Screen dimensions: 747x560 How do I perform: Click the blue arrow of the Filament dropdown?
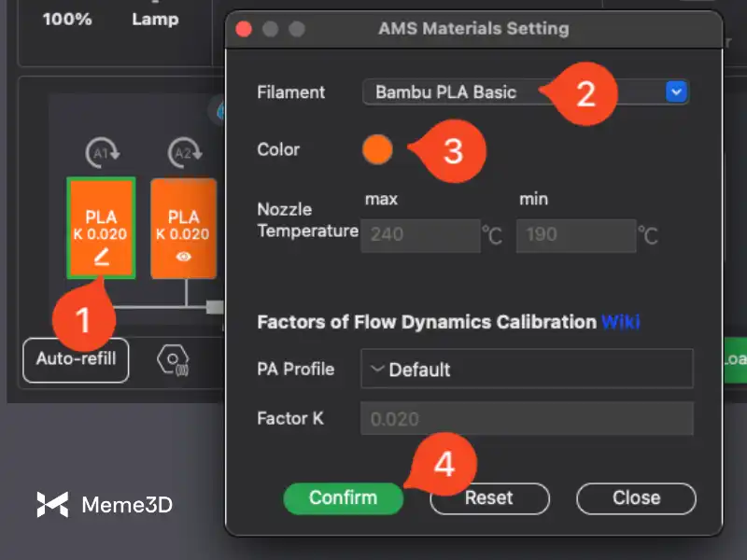(x=676, y=91)
